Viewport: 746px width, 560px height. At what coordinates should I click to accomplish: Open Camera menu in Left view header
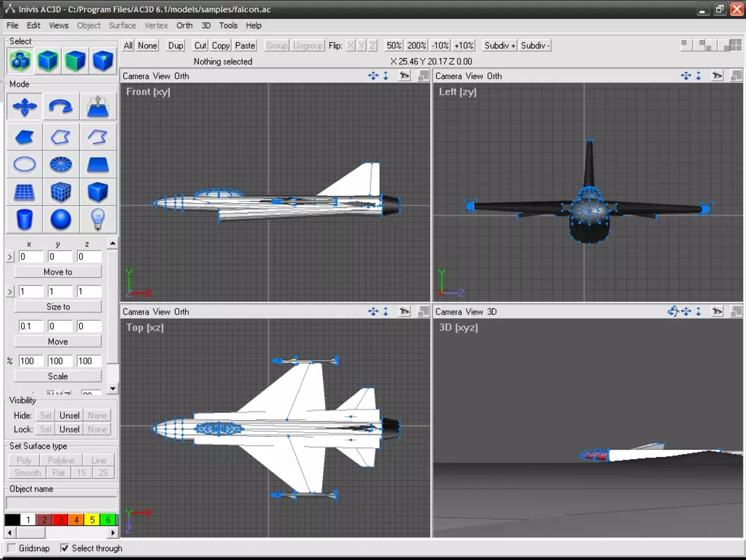click(448, 76)
